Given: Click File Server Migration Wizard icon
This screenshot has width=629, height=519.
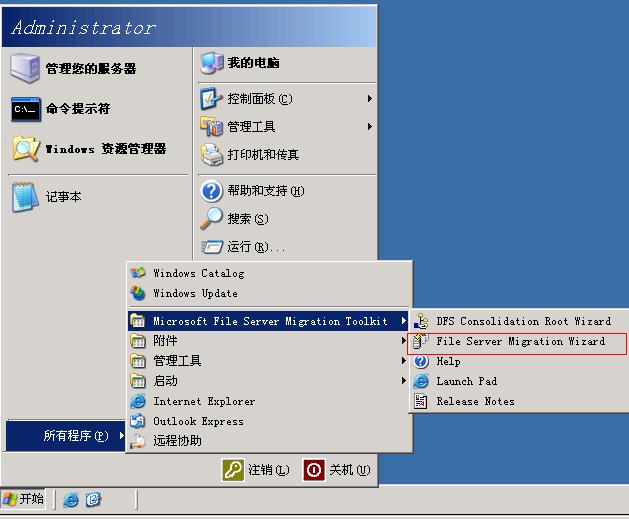Looking at the screenshot, I should (x=421, y=341).
